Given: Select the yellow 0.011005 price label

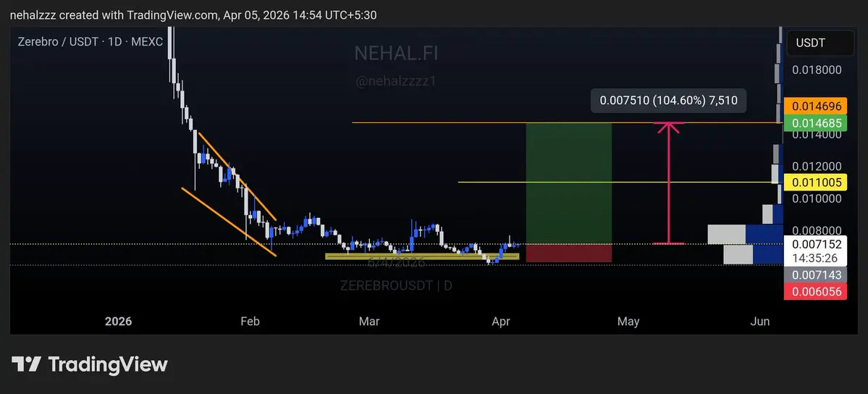Looking at the screenshot, I should pyautogui.click(x=816, y=182).
